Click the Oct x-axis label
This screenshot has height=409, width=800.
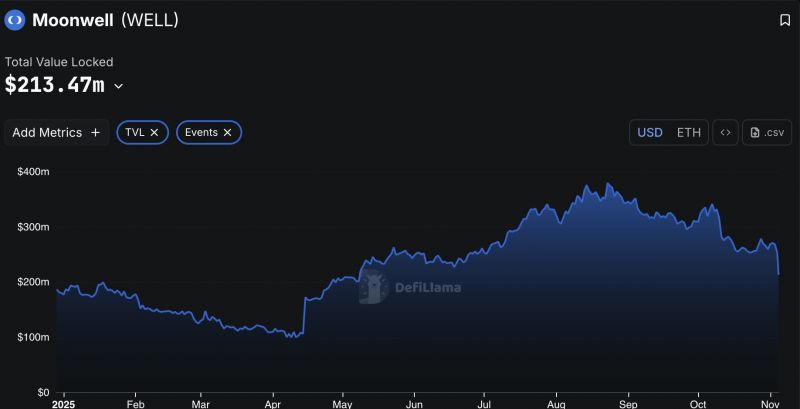pos(698,404)
